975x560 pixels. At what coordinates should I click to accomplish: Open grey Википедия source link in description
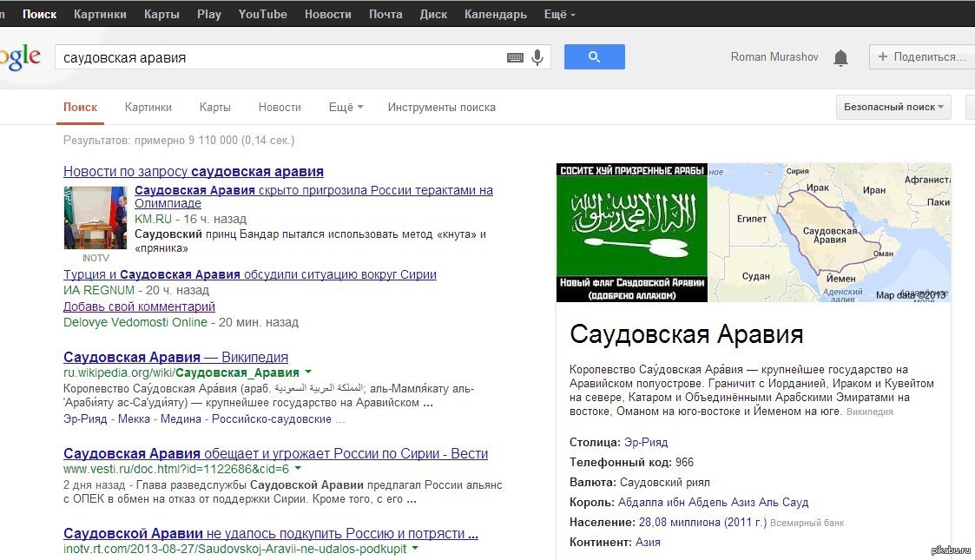(869, 412)
